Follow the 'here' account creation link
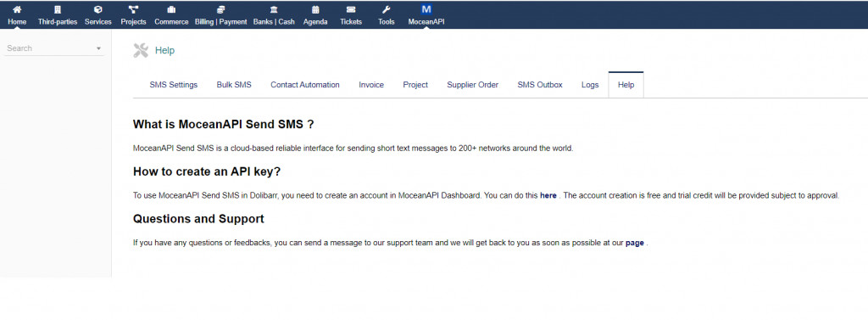 tap(548, 196)
